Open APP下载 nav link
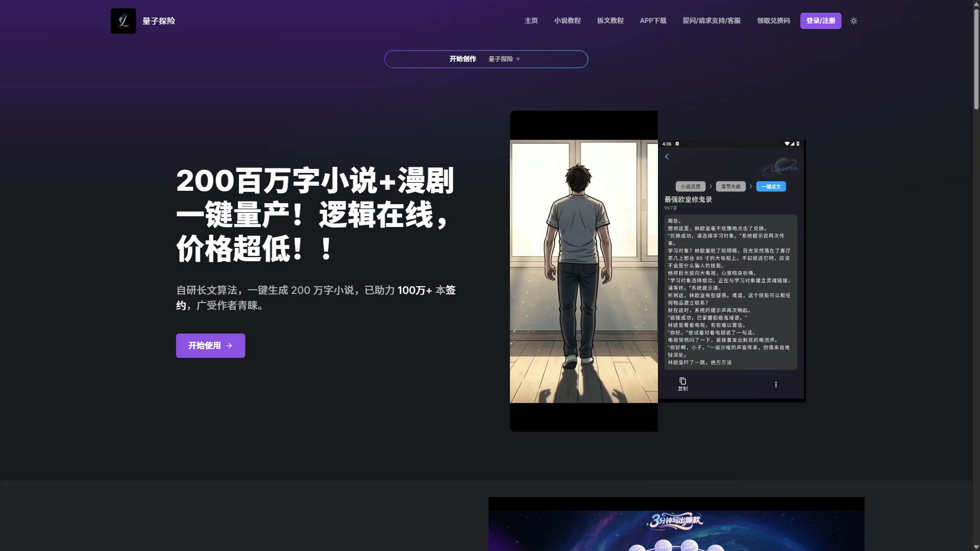Screen dimensions: 980x551 point(653,21)
